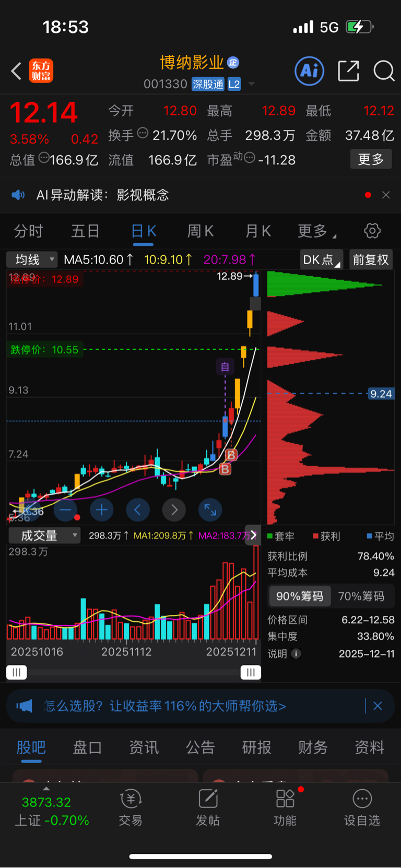
Task: Tap the back arrow icon
Action: [16, 71]
